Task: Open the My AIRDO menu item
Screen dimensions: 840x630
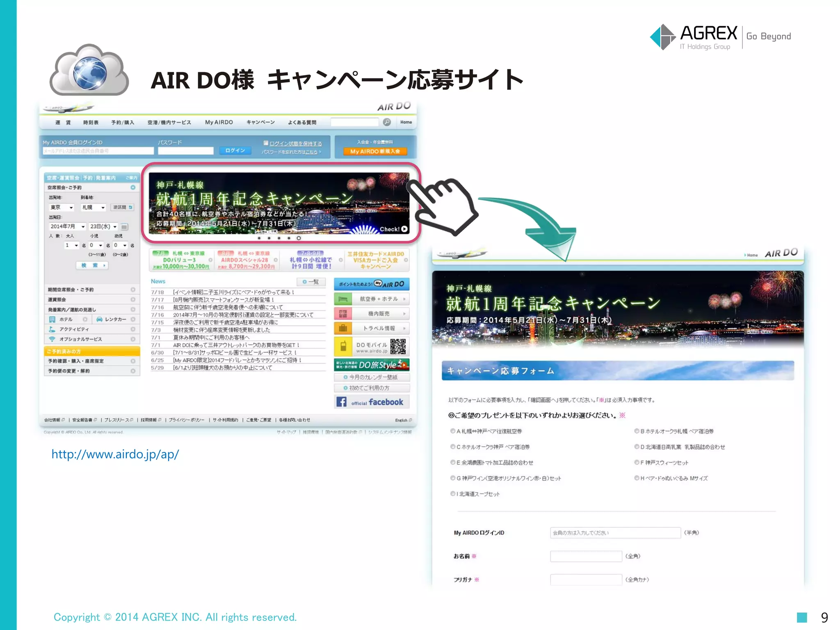Action: coord(219,122)
